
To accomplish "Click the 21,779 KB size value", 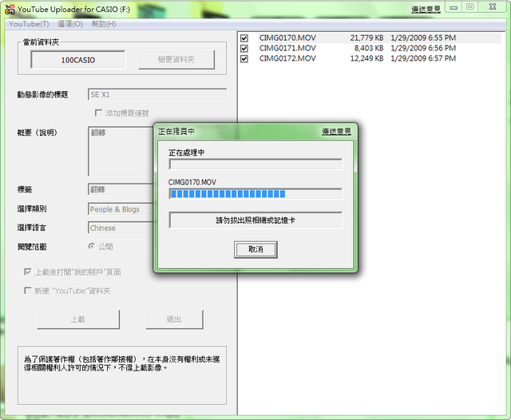I will [x=366, y=38].
